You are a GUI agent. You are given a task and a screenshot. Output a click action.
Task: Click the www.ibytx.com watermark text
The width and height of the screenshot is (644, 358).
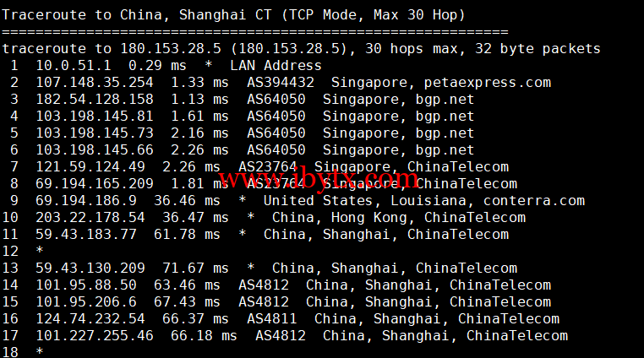(x=319, y=179)
